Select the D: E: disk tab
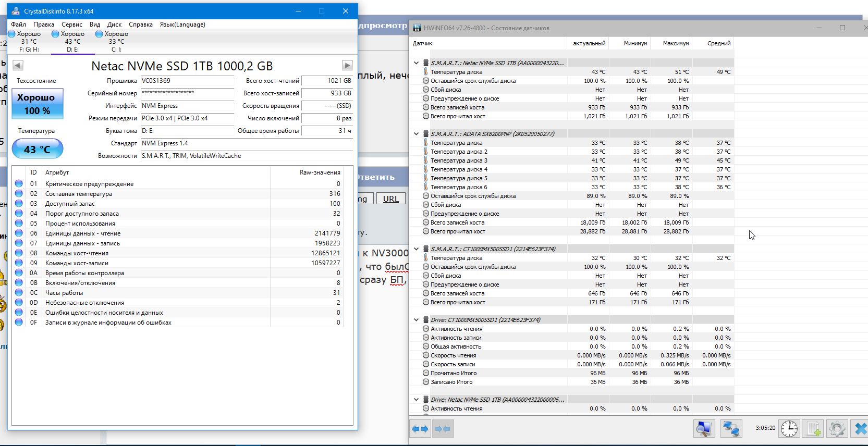 point(73,42)
